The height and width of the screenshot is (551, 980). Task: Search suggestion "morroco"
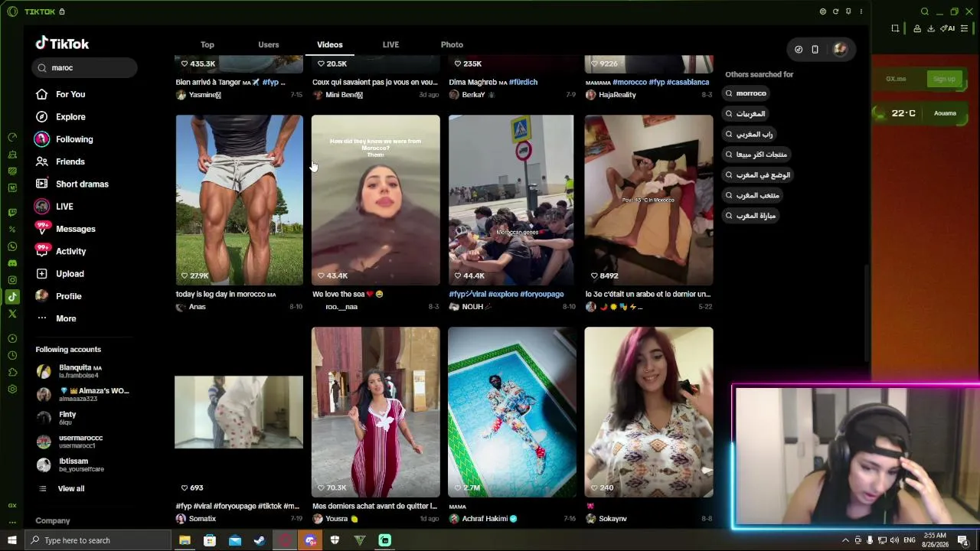(x=746, y=93)
